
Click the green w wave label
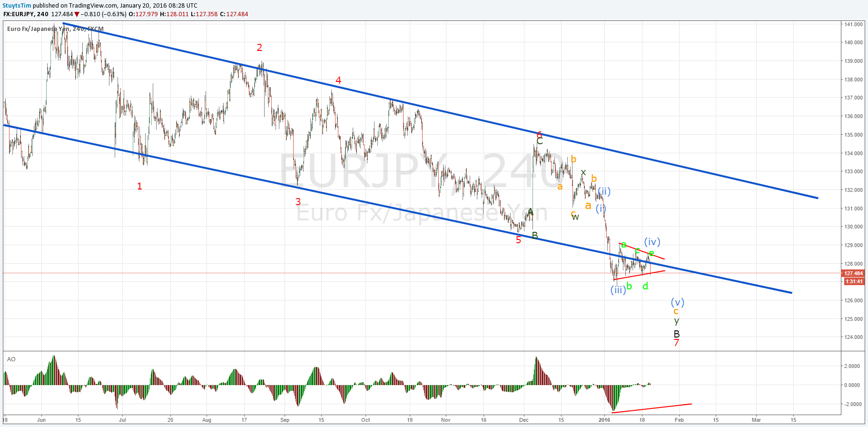click(576, 218)
